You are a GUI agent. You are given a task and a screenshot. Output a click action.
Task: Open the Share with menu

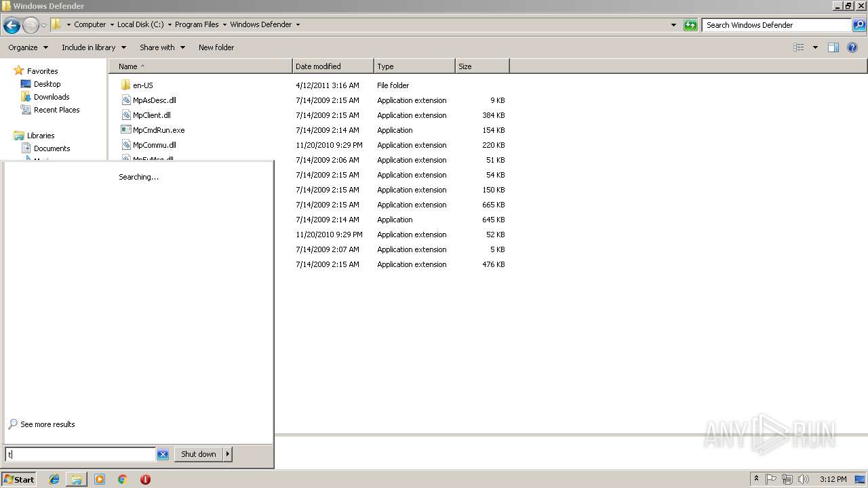(162, 47)
